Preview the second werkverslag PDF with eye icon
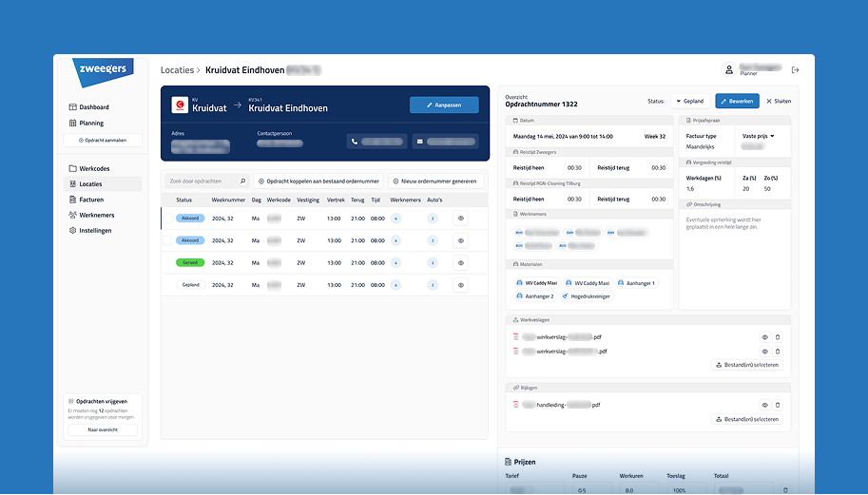The image size is (868, 495). 763,352
